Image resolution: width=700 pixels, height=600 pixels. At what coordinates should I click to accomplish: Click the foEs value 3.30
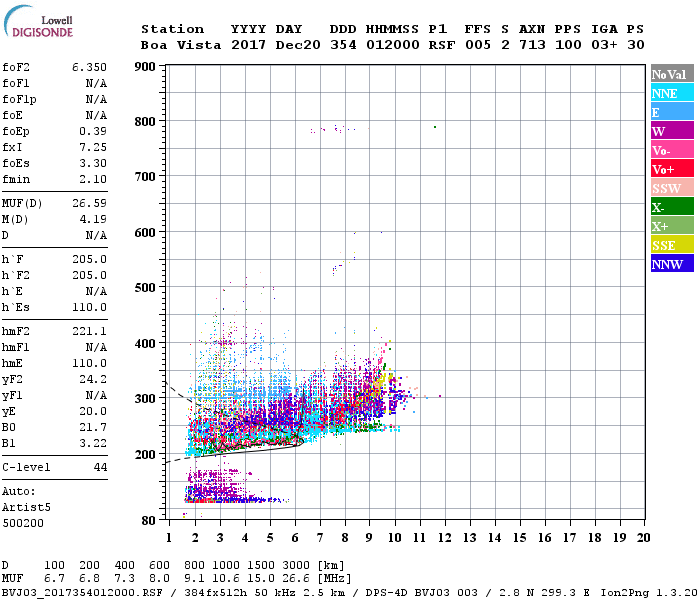(93, 163)
